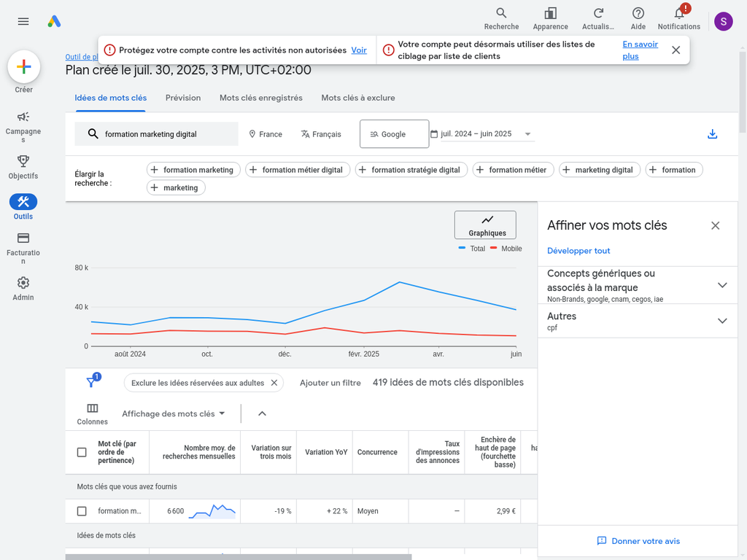The height and width of the screenshot is (560, 747).
Task: Open the Recherche search icon
Action: [x=501, y=19]
